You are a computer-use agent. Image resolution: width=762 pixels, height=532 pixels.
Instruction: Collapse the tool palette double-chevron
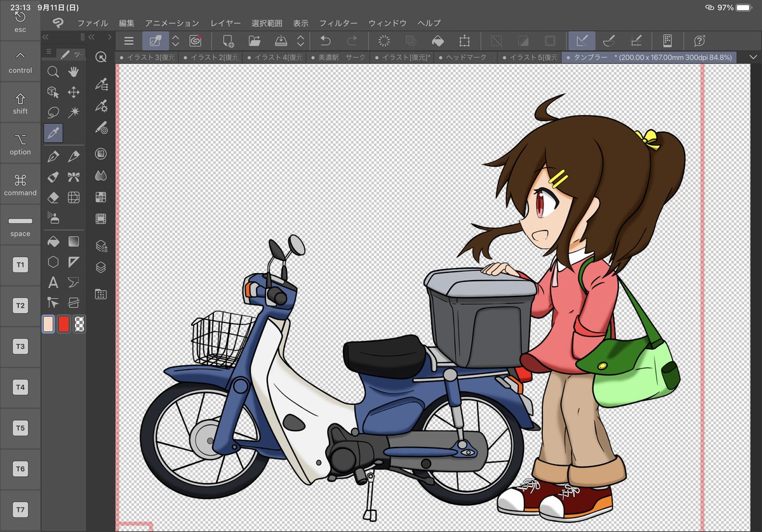pyautogui.click(x=46, y=37)
